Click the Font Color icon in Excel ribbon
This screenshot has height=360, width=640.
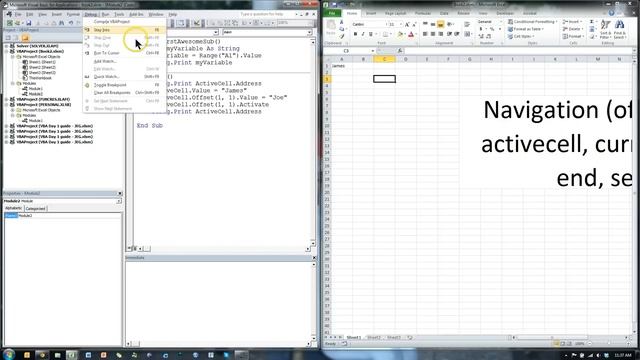click(411, 34)
